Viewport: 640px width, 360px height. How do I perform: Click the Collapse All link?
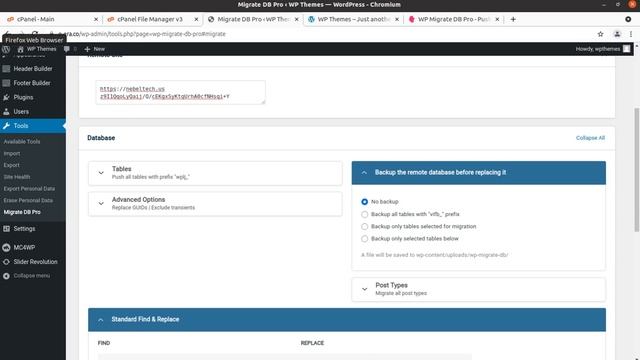coord(590,138)
